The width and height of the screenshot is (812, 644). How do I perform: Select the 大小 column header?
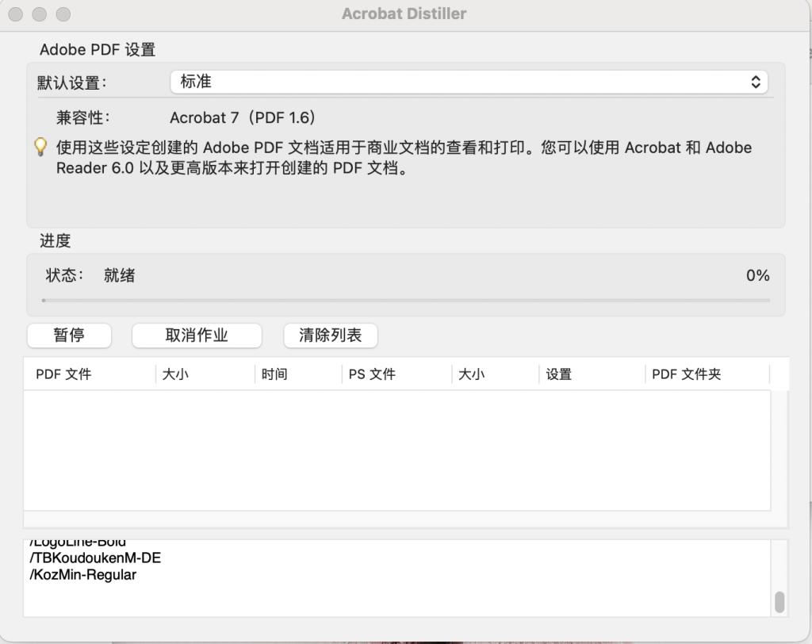pos(176,374)
